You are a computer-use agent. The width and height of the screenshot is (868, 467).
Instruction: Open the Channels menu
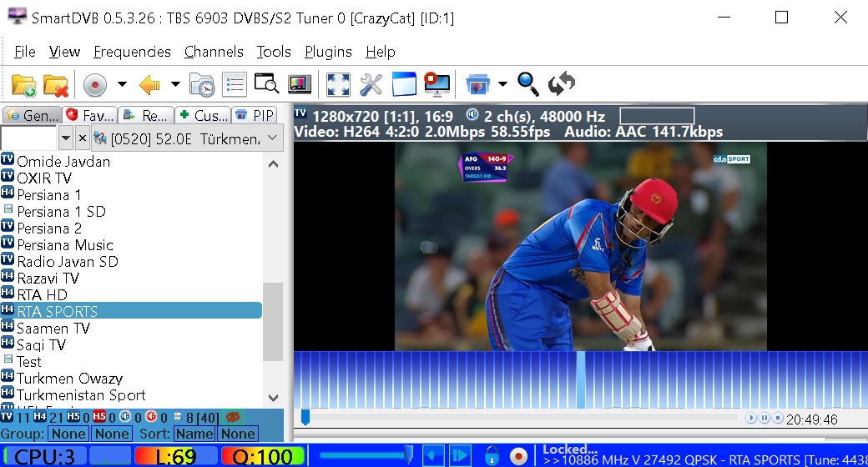[x=214, y=52]
